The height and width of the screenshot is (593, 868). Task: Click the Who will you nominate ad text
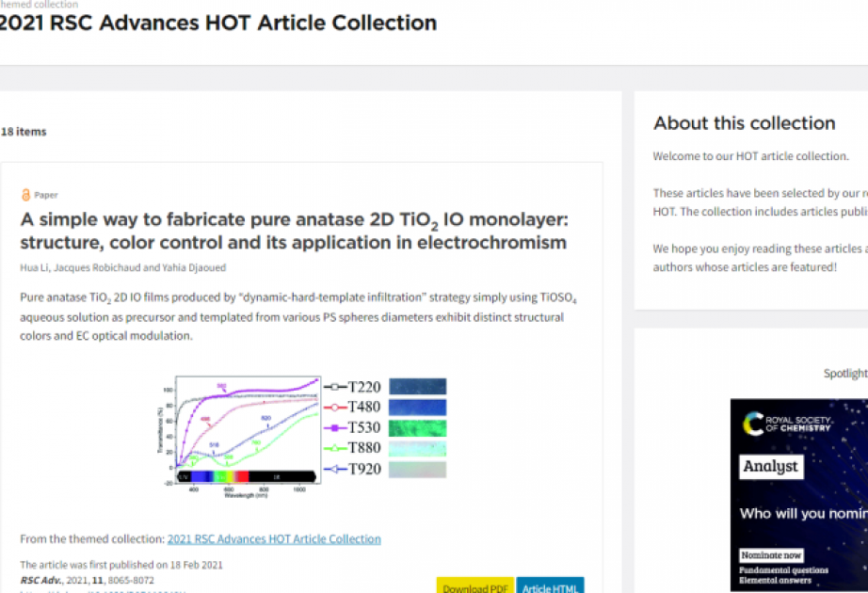[x=804, y=514]
